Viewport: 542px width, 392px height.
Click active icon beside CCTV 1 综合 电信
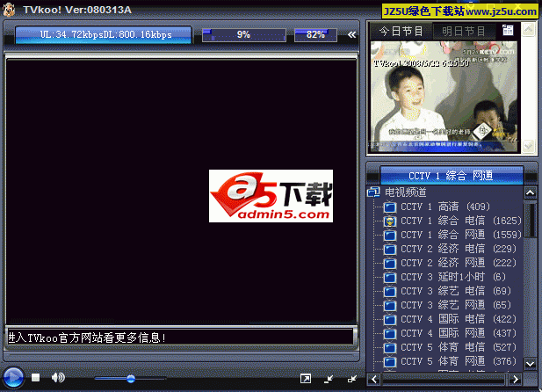point(390,221)
